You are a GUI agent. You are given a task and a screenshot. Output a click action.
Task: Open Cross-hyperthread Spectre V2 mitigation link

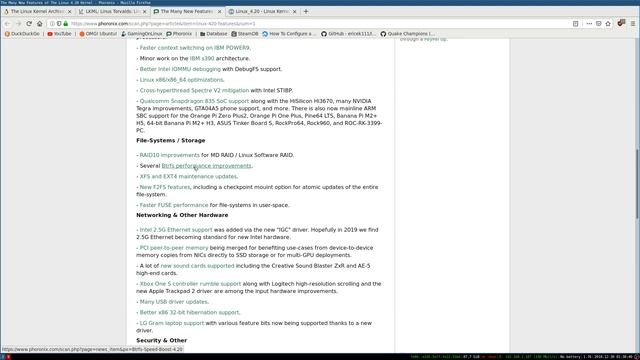coord(194,90)
